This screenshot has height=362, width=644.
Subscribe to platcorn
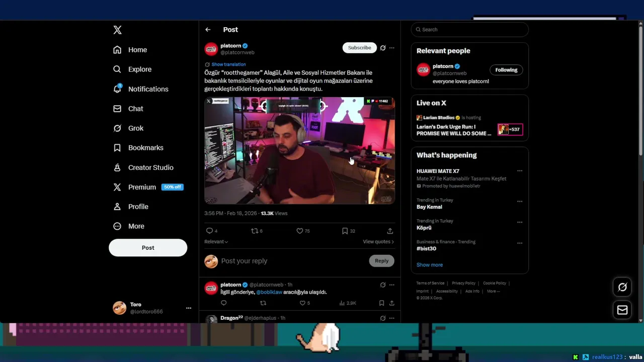pyautogui.click(x=360, y=48)
